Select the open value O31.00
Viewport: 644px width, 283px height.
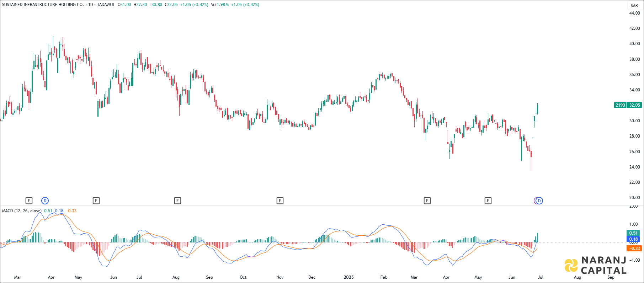(124, 5)
